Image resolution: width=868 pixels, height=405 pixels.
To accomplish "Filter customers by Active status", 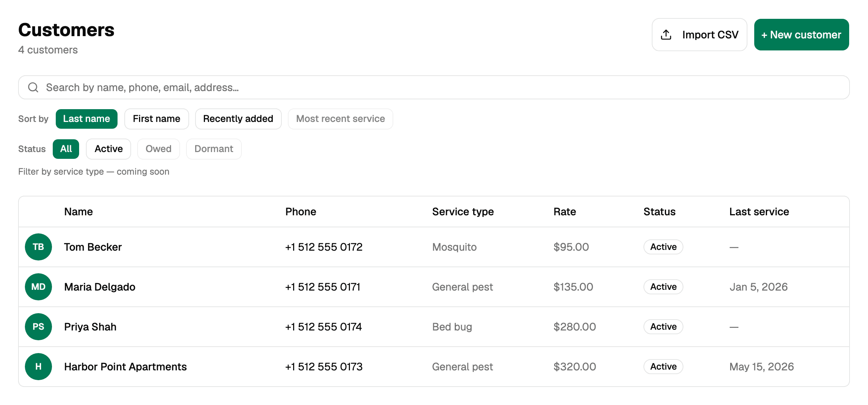I will (108, 149).
